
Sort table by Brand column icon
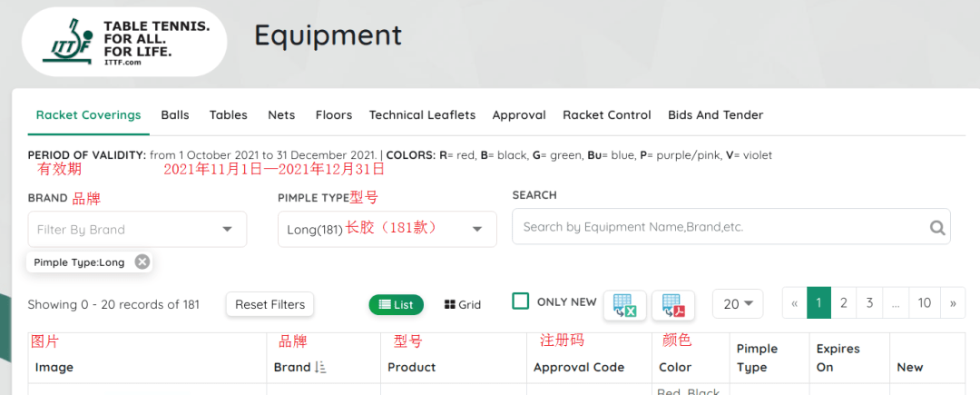tap(319, 368)
